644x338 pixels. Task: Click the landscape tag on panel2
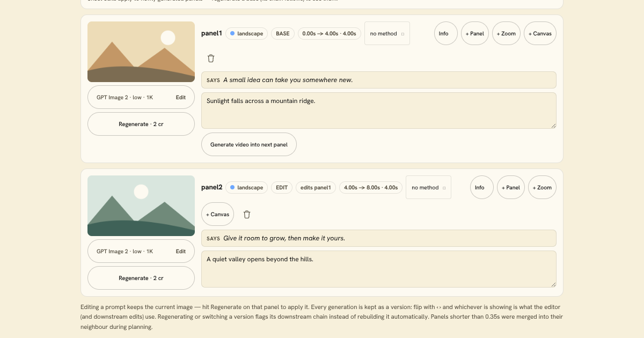click(247, 187)
